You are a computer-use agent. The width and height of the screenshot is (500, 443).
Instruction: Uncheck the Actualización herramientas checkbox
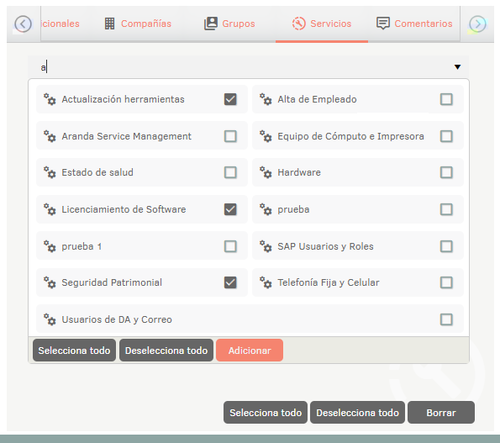[x=230, y=99]
